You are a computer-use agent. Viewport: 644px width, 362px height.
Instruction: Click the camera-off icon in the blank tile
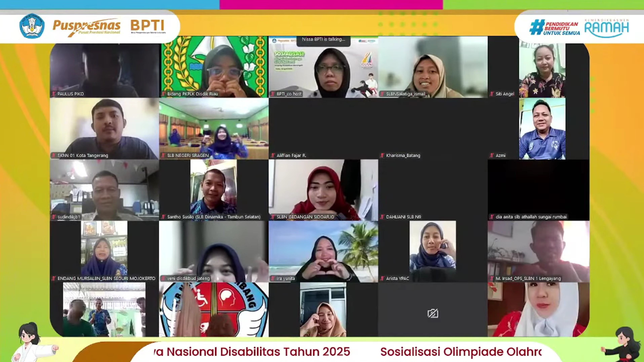coord(433,313)
